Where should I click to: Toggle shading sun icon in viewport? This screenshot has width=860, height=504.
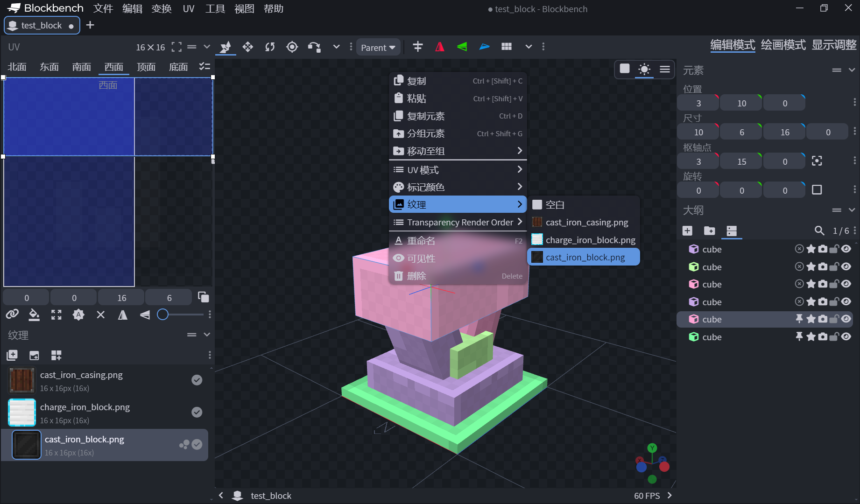[644, 70]
